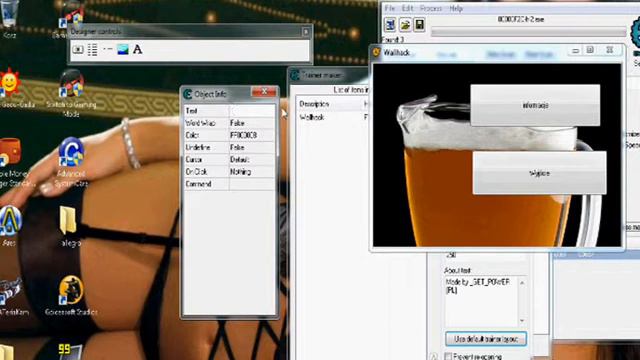Edit the Text property value field

coord(252,111)
